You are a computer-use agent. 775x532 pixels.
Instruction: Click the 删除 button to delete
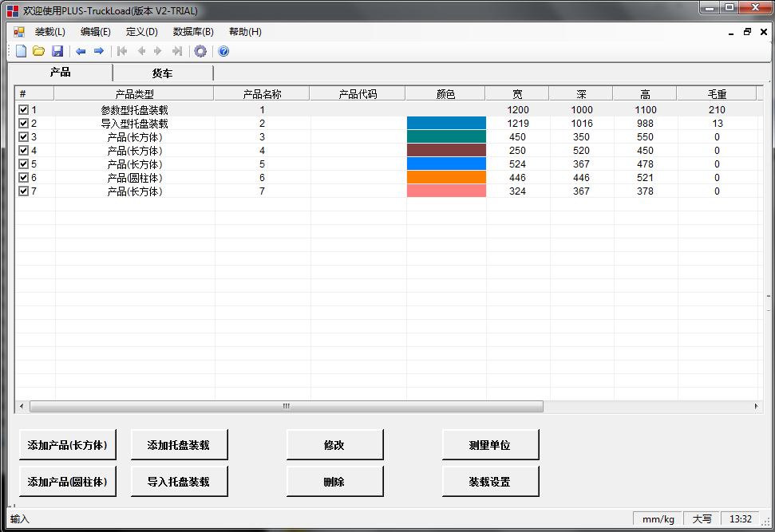[x=334, y=480]
